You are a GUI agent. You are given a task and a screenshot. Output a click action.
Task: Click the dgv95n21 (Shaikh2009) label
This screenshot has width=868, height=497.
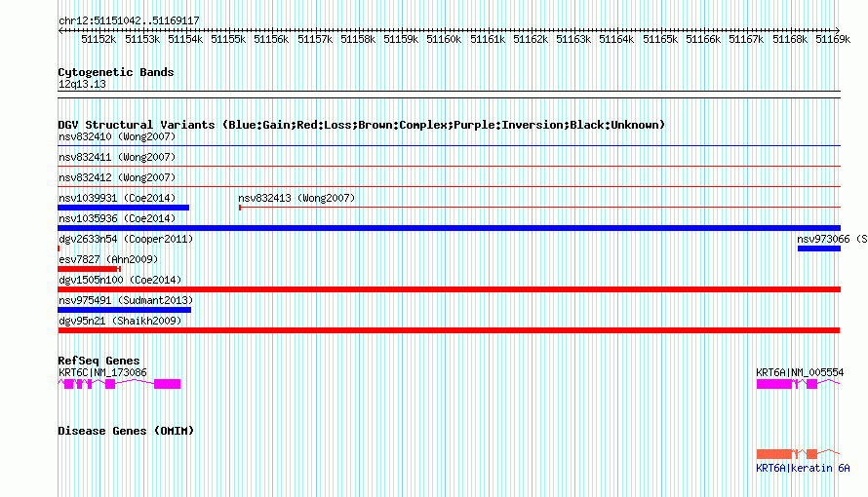point(120,321)
